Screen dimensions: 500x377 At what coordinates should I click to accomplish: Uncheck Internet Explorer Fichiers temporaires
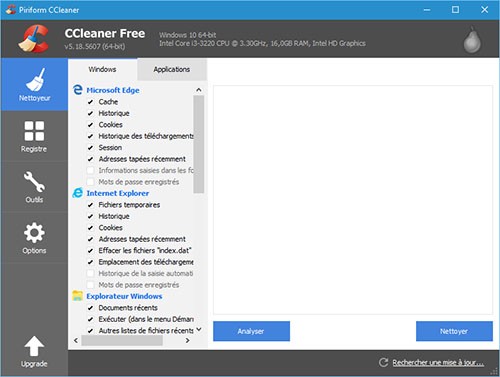(x=90, y=205)
